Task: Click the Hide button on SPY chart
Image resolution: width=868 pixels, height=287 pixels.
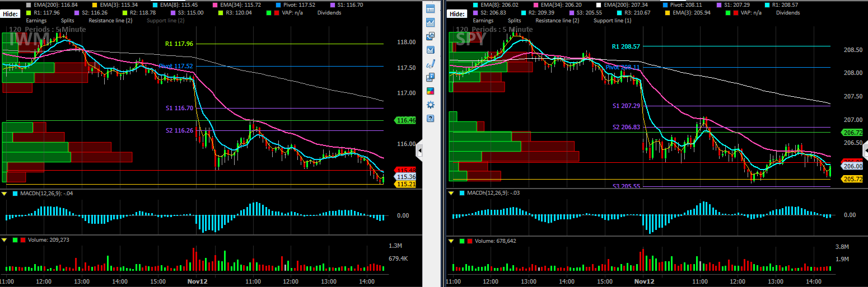Action: (458, 13)
